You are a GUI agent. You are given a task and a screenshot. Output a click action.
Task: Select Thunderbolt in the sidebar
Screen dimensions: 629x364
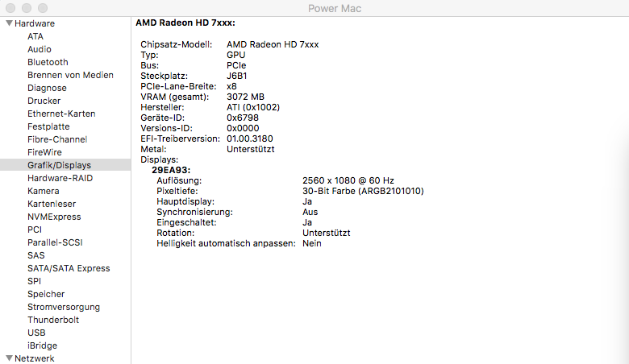coord(53,320)
